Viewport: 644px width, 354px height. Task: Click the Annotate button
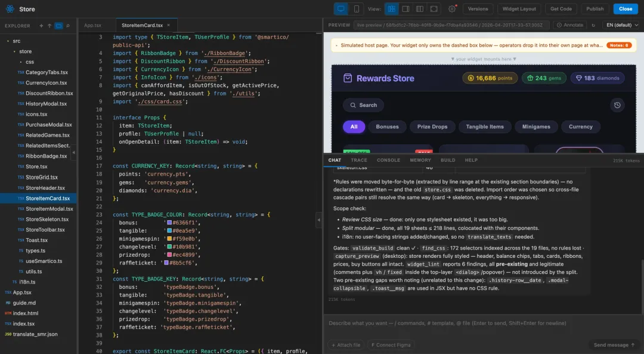pos(569,25)
